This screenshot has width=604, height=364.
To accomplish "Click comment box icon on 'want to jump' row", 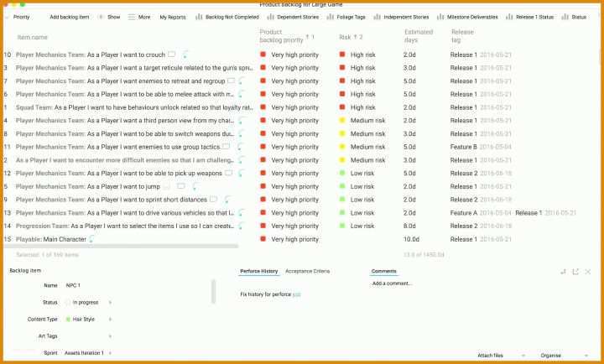I will click(x=180, y=186).
